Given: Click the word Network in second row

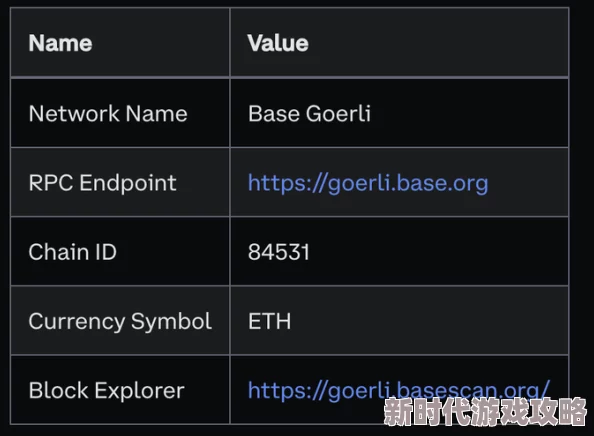Looking at the screenshot, I should [74, 113].
